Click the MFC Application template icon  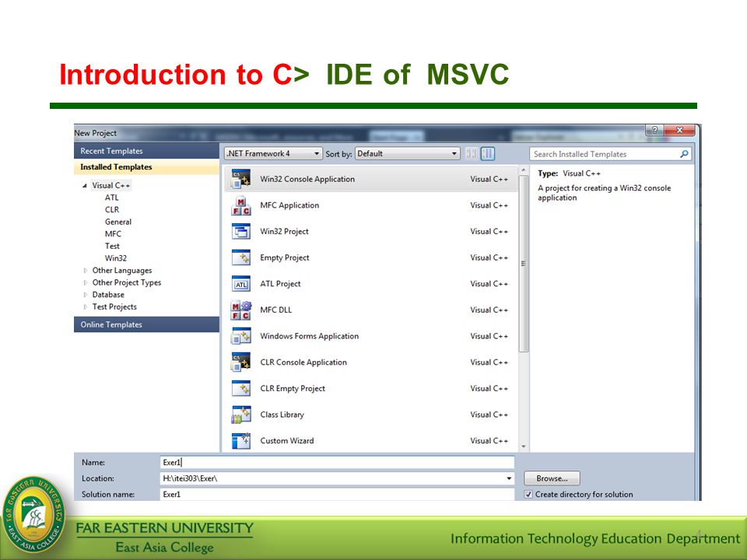[x=240, y=205]
